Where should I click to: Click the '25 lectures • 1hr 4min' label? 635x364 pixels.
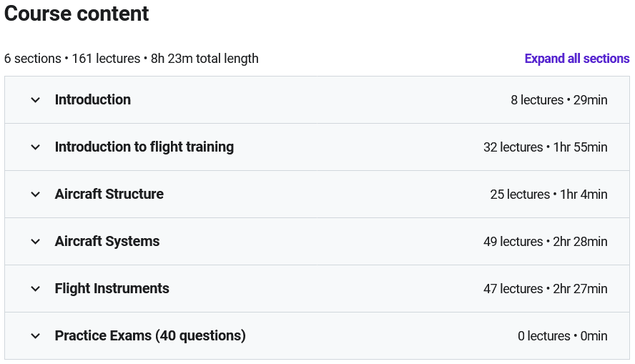(548, 195)
